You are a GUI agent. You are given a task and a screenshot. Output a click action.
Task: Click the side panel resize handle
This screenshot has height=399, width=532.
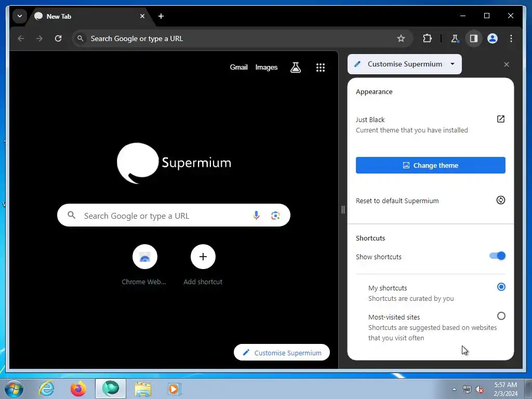pos(343,210)
